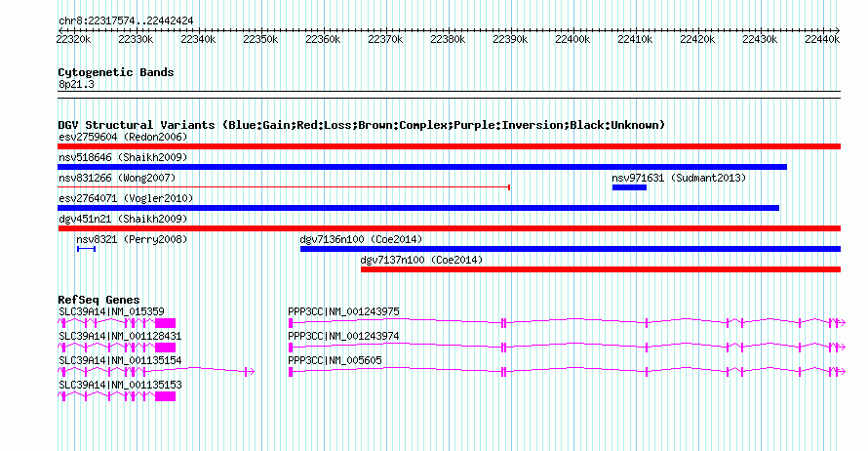The width and height of the screenshot is (868, 451).
Task: Click the 22380k ruler tick label
Action: pyautogui.click(x=448, y=39)
